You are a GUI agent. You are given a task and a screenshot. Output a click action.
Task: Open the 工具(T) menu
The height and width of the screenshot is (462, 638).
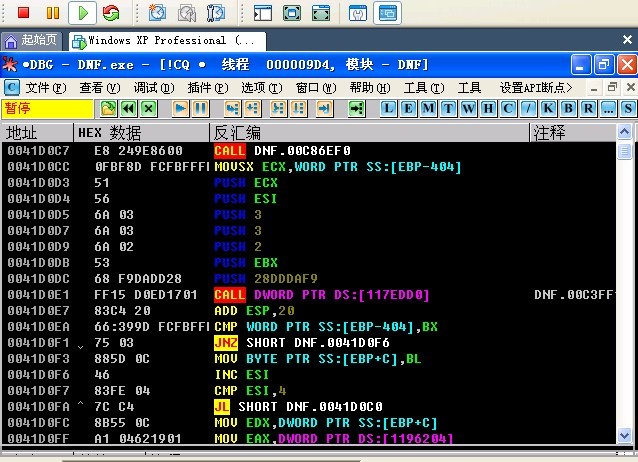tap(424, 88)
